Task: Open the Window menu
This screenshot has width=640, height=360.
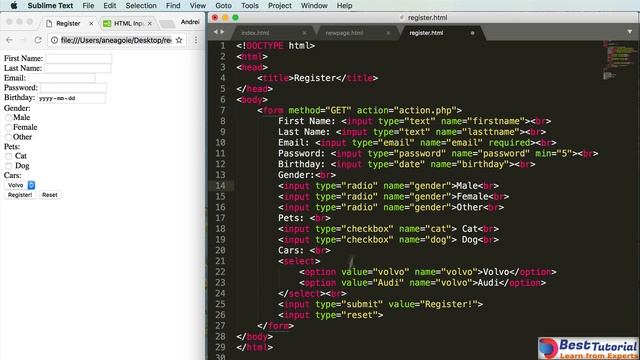Action: point(314,6)
